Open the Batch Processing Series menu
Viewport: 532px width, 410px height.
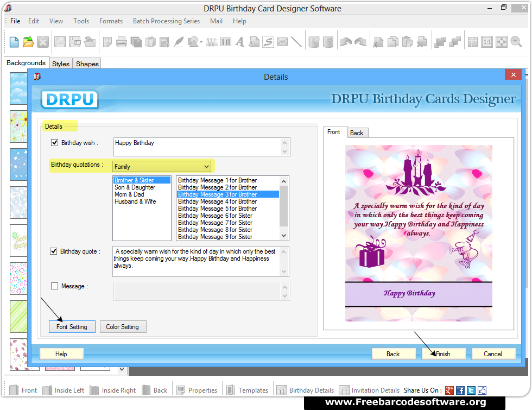166,21
